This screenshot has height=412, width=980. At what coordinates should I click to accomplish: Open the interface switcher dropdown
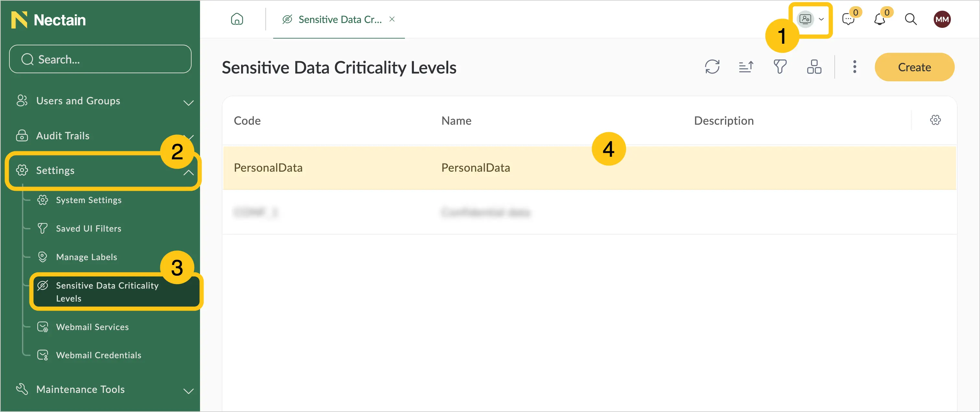811,19
